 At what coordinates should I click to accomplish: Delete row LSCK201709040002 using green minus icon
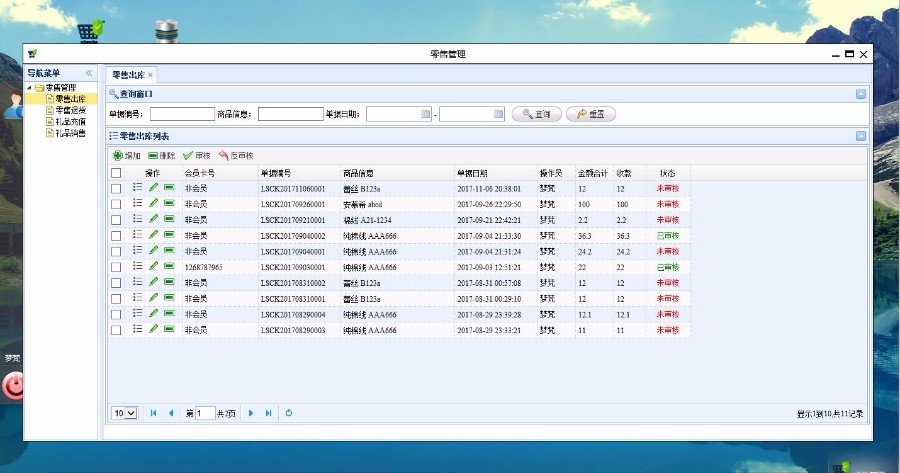coord(169,234)
